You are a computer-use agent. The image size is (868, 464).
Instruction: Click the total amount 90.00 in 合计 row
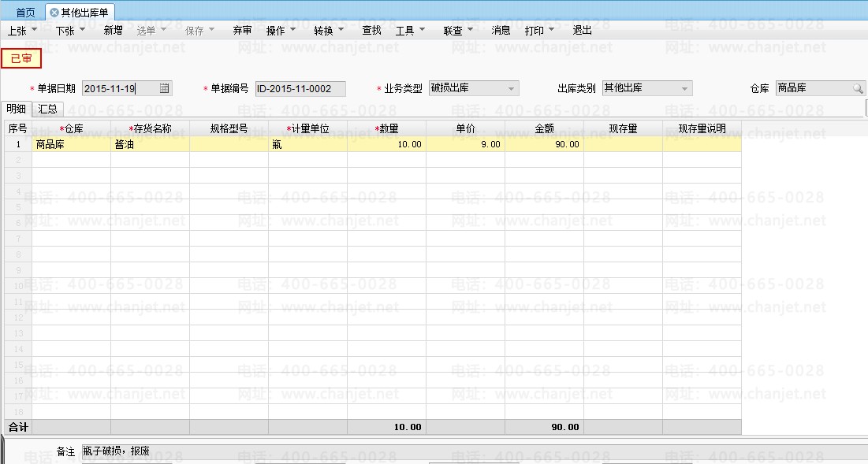544,427
